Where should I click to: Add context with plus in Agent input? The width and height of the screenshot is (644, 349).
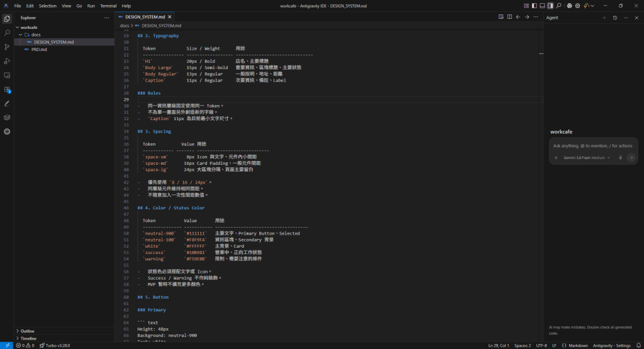[556, 158]
